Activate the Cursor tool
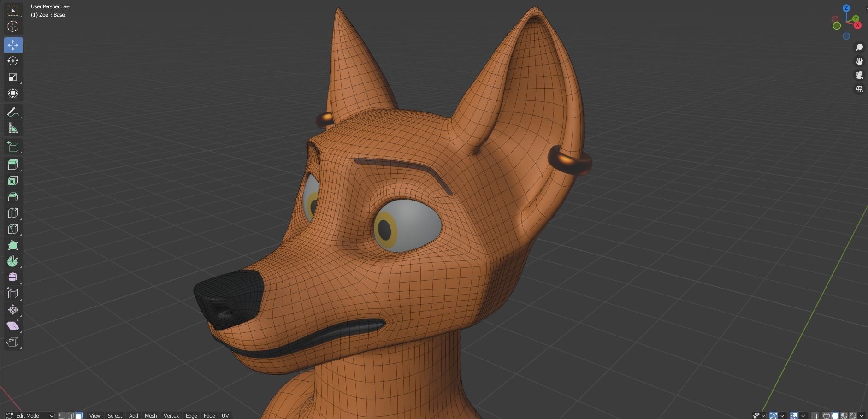Image resolution: width=868 pixels, height=419 pixels. tap(13, 26)
